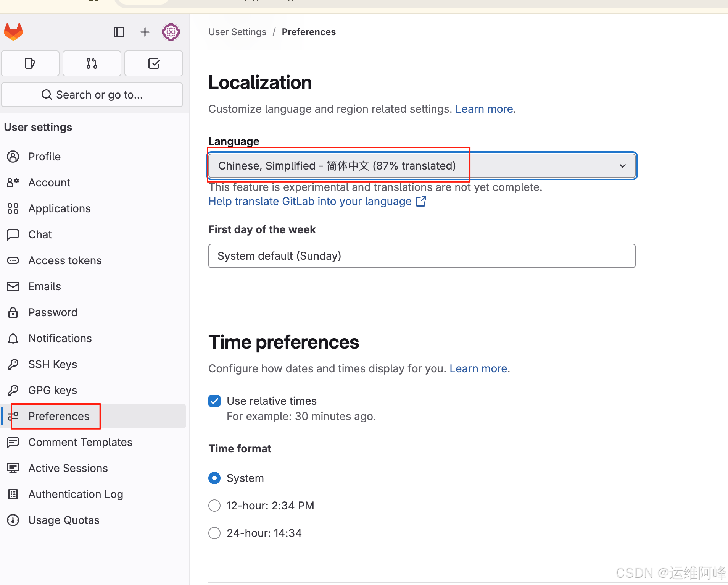Select the 24-hour time format

click(214, 533)
